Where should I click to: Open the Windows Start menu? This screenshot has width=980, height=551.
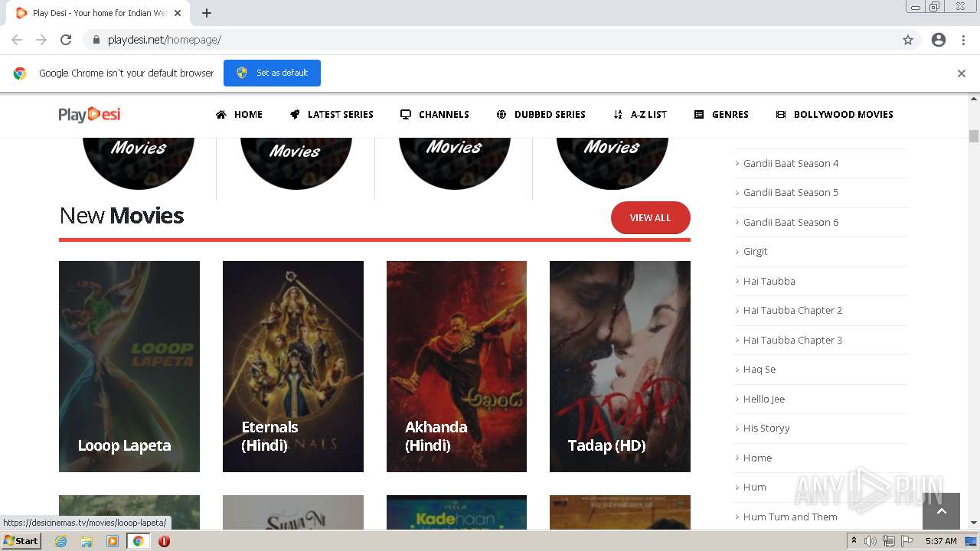21,541
